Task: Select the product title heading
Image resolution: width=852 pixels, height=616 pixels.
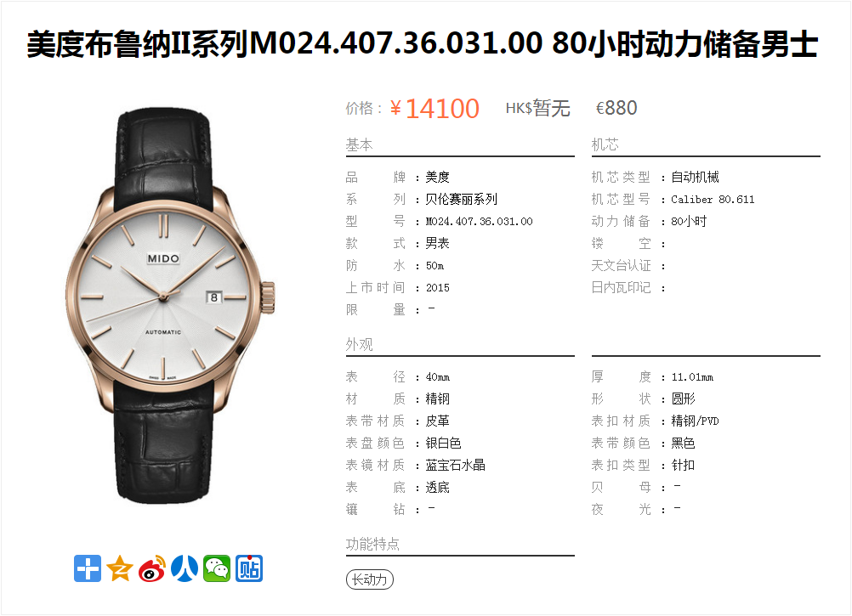Action: tap(423, 44)
